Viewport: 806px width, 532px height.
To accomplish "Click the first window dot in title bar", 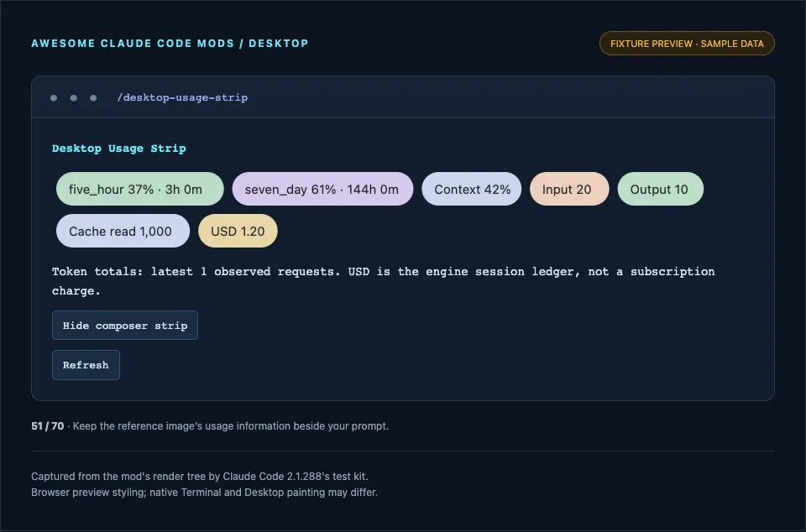I will (x=54, y=97).
